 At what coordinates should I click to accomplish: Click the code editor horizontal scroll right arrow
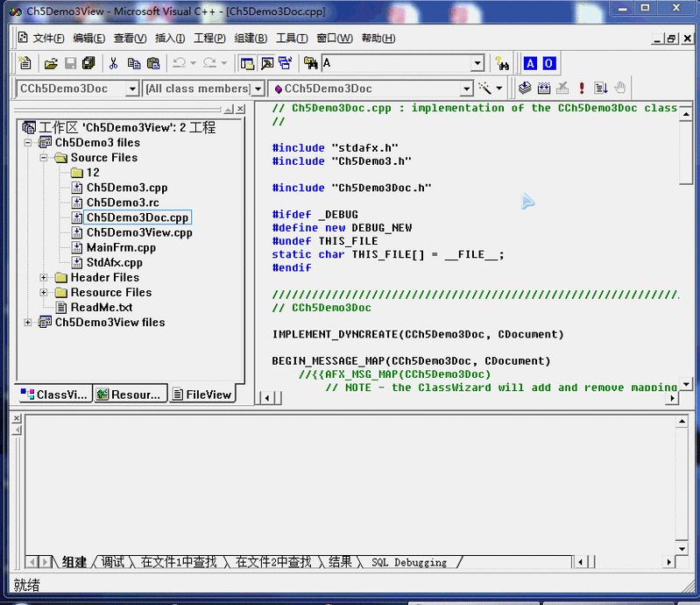672,398
